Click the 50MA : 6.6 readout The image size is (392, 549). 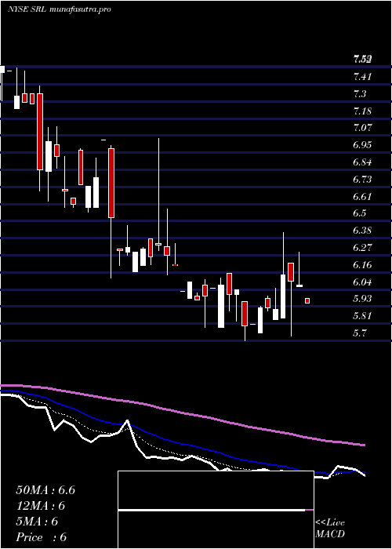pyautogui.click(x=45, y=490)
